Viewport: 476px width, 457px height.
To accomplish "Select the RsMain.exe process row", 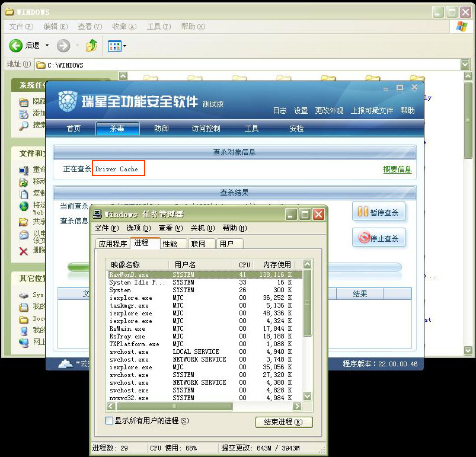I will [x=205, y=328].
